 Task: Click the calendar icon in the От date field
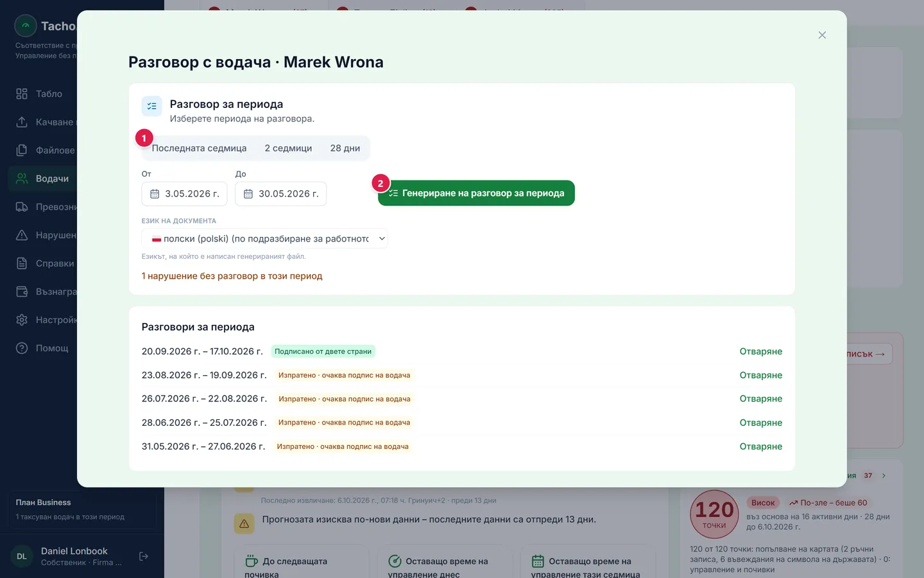(x=155, y=194)
